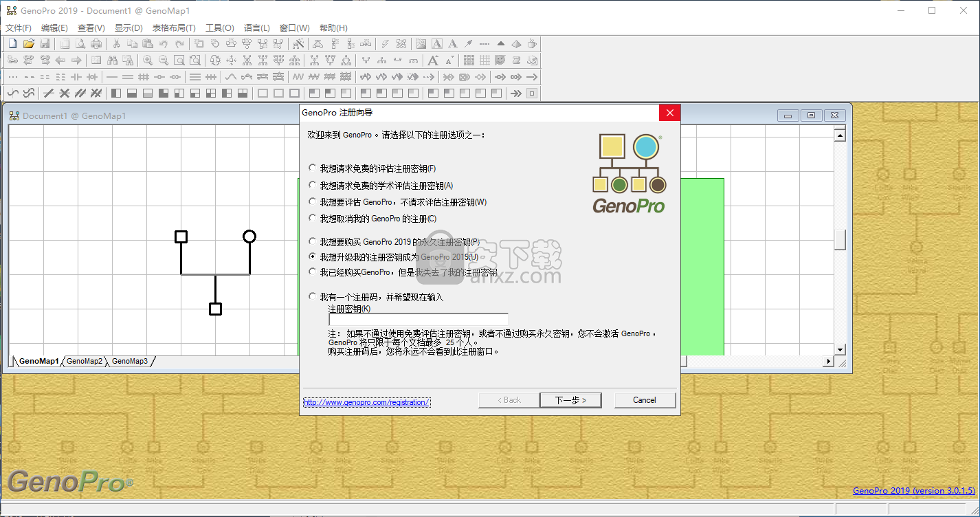
Task: Click the small A decrease font size icon
Action: click(449, 60)
